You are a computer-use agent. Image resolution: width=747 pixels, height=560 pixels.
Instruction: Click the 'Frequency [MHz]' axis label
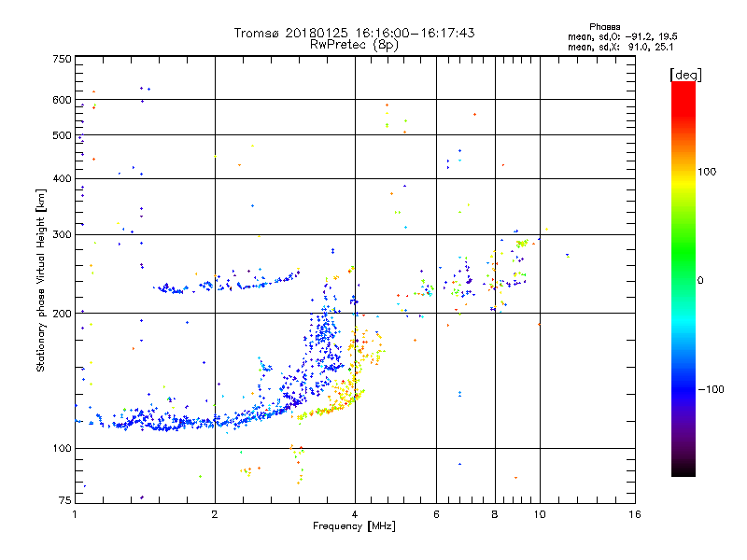click(x=354, y=526)
